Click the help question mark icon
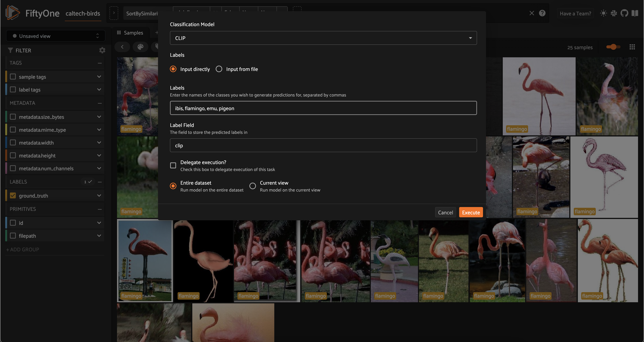Screen dimensions: 644x342 coord(542,13)
